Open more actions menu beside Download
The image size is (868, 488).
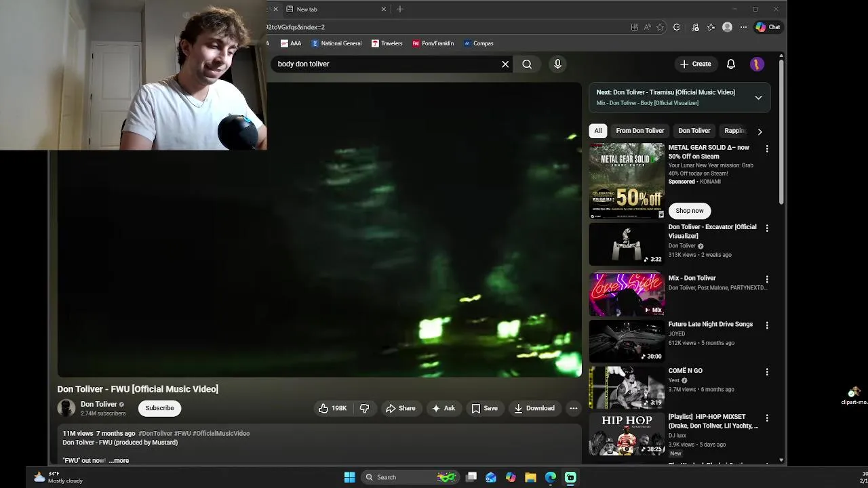pyautogui.click(x=573, y=408)
